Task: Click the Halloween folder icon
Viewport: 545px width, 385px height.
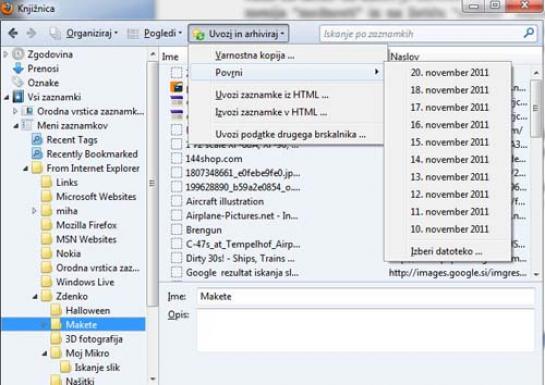Action: 56,310
